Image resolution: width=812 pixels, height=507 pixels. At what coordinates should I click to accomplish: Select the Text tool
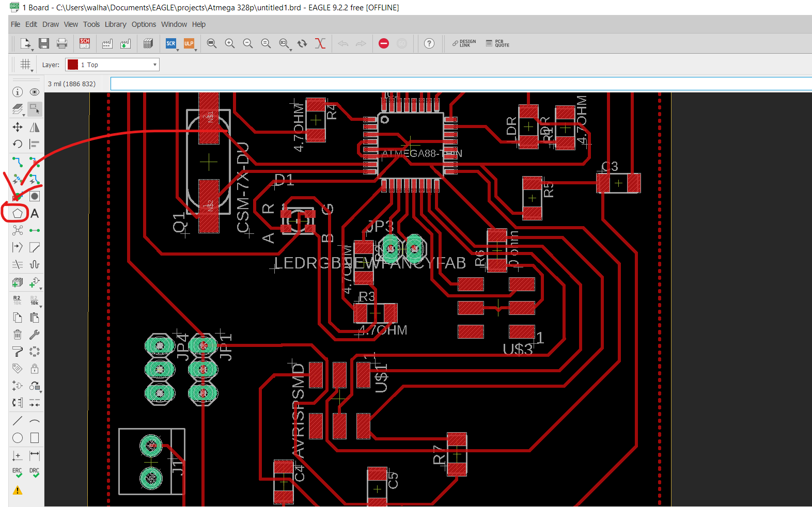coord(35,213)
